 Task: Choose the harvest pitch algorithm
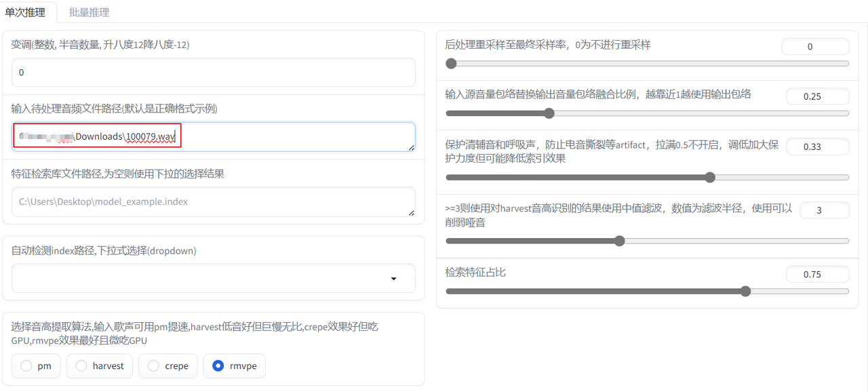tap(100, 366)
